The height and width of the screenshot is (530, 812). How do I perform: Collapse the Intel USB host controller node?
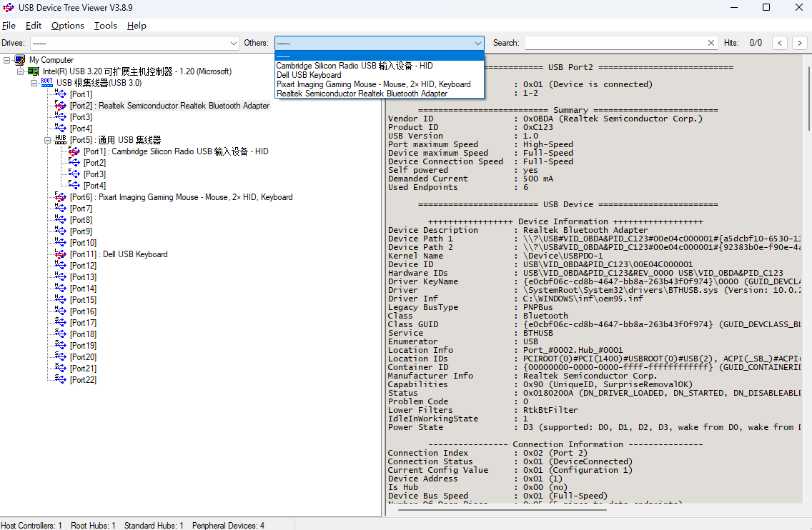pyautogui.click(x=21, y=71)
